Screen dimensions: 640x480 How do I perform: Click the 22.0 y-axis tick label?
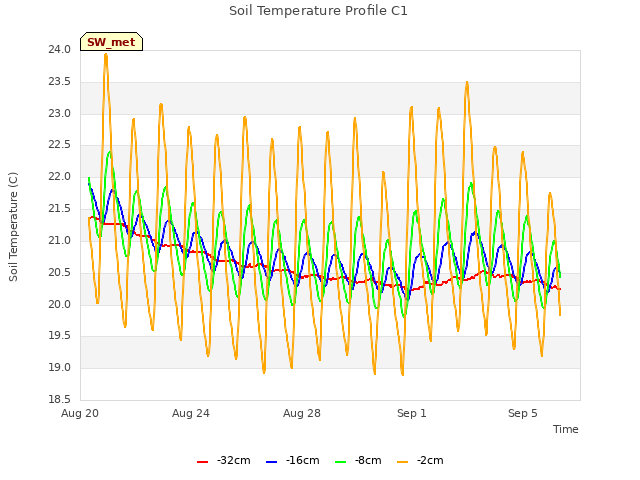tap(60, 177)
